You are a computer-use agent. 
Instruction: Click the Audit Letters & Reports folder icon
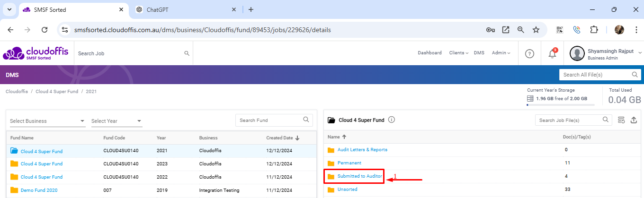coord(331,150)
